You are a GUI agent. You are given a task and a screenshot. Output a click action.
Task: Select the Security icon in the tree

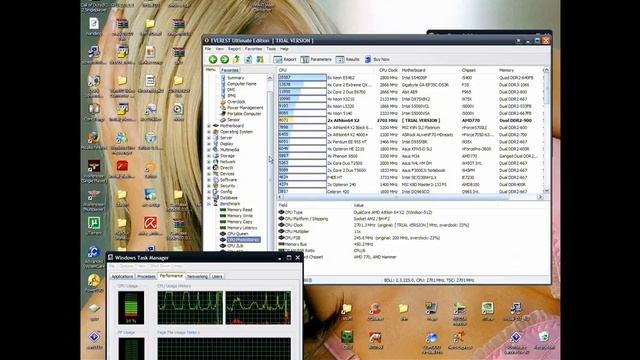pos(216,186)
